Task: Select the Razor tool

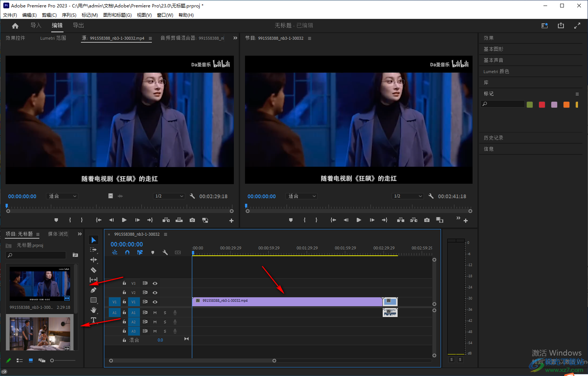Action: point(94,270)
